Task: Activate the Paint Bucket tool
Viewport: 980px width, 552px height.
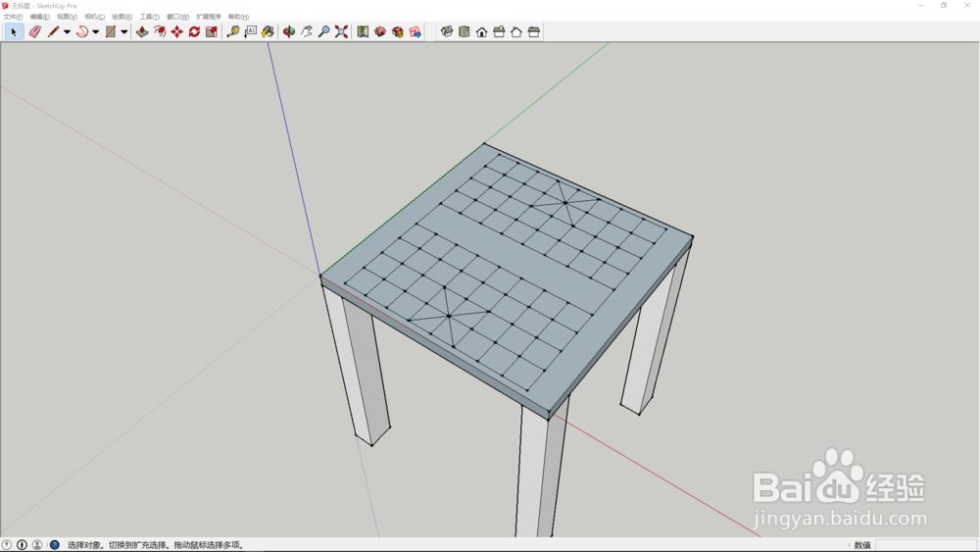Action: tap(268, 32)
